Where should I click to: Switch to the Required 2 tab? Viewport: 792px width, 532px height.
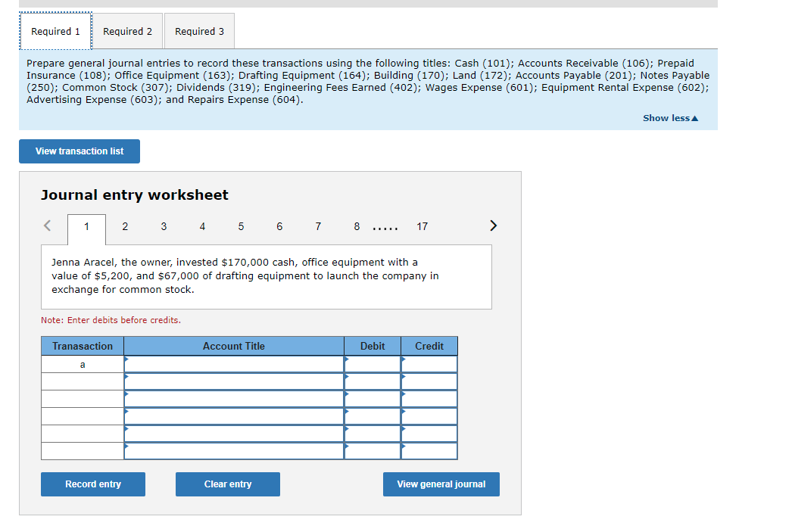pyautogui.click(x=126, y=31)
